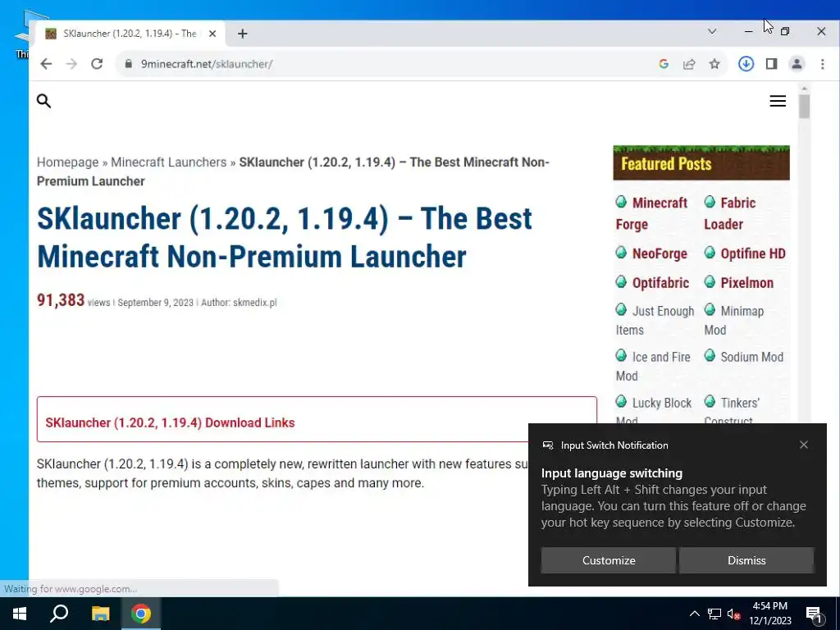The width and height of the screenshot is (840, 630).
Task: Open File Explorer from the taskbar
Action: pos(100,614)
